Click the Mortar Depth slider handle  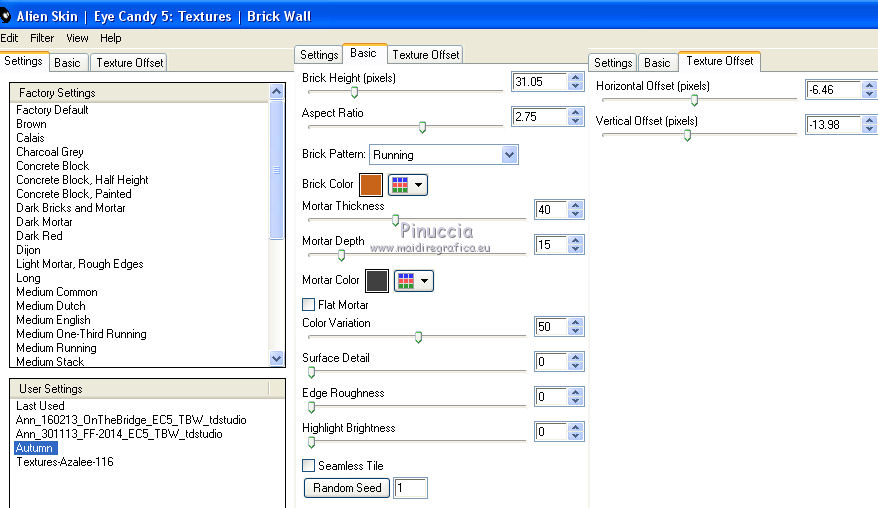tap(341, 255)
